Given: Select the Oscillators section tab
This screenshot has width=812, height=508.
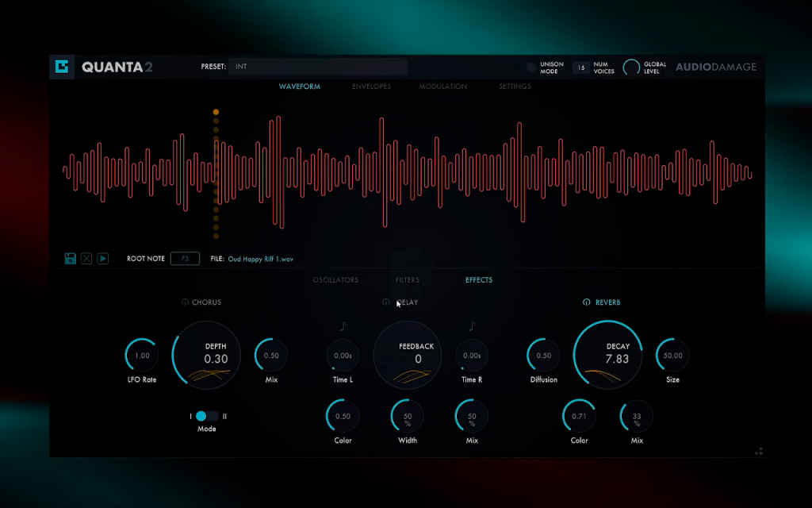Looking at the screenshot, I should tap(335, 280).
